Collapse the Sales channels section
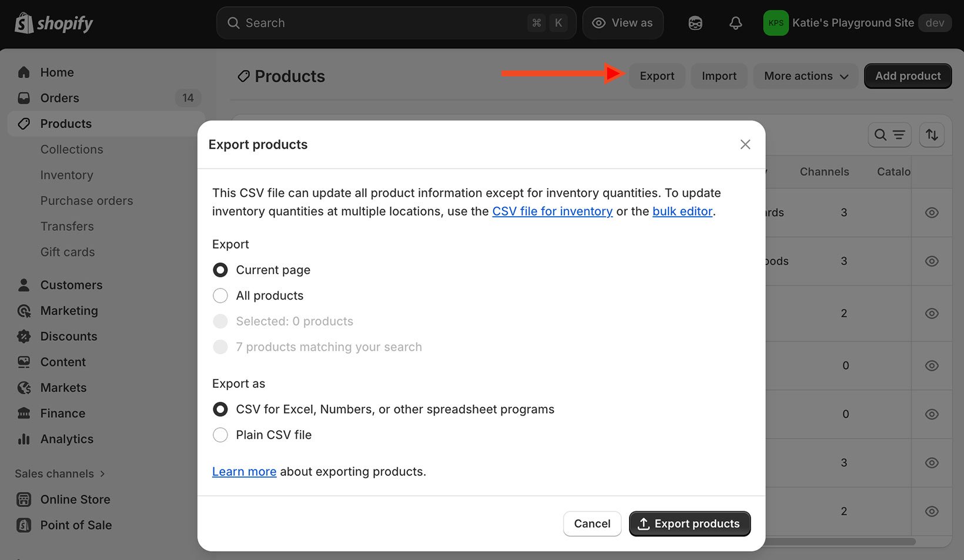The height and width of the screenshot is (560, 964). 103,473
